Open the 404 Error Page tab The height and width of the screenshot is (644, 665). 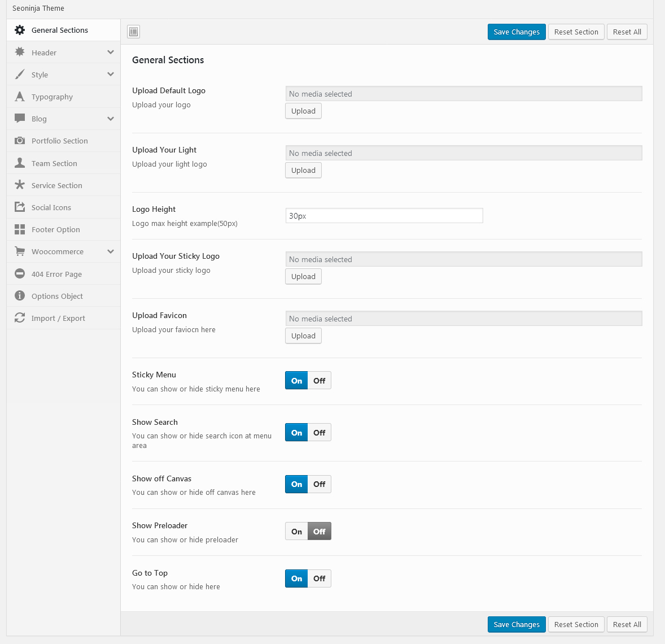64,274
